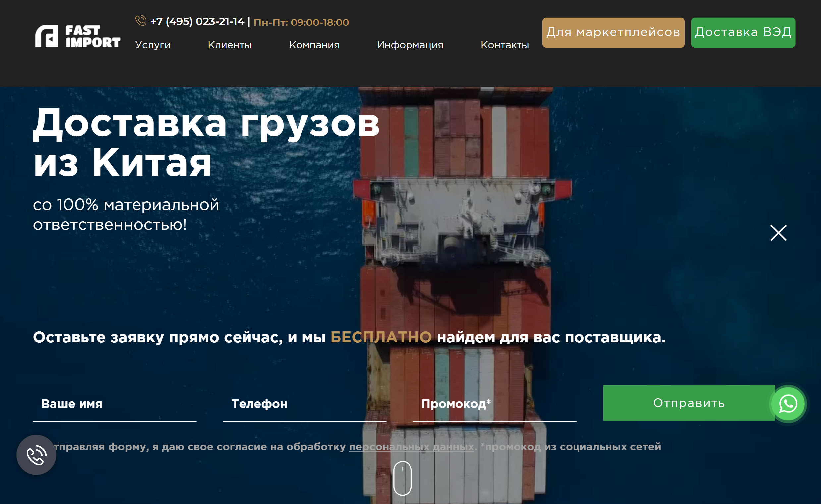Focus the Ваше имя input field

115,404
